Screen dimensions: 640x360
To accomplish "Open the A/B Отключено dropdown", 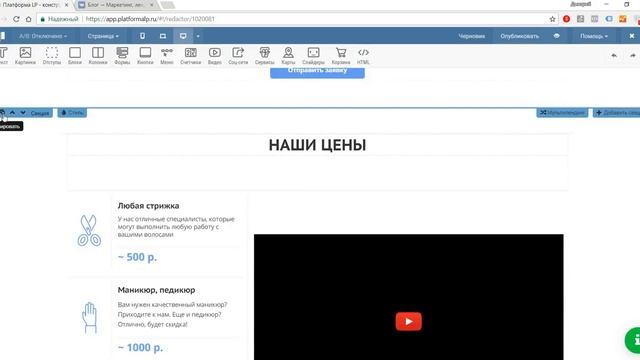I will point(43,36).
